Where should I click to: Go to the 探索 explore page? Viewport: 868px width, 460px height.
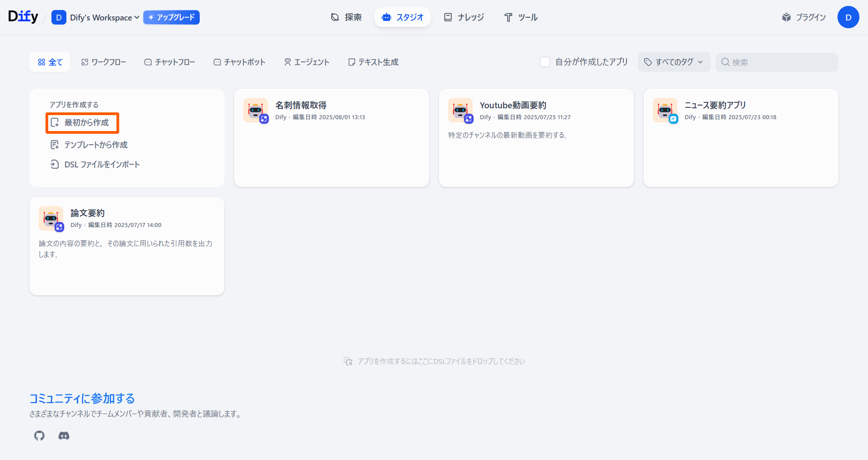(x=346, y=17)
